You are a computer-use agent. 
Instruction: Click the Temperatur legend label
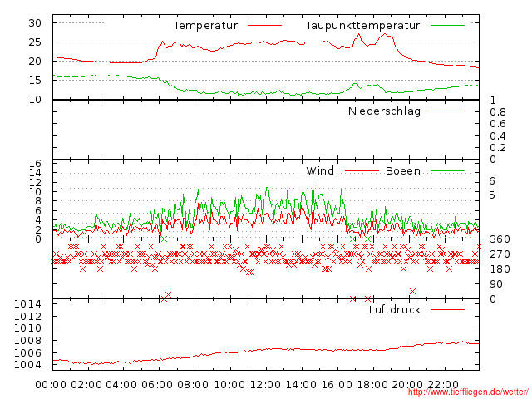coord(205,26)
